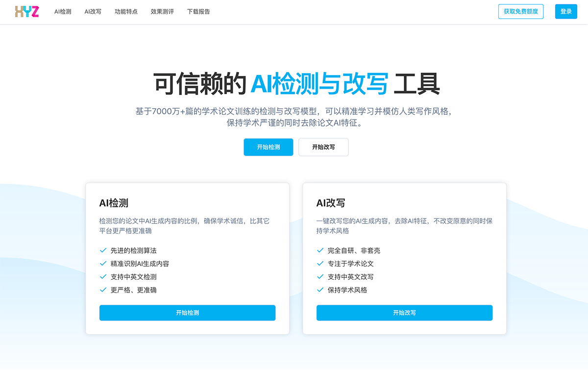The height and width of the screenshot is (370, 588).
Task: Open 下载报告 from the navigation bar
Action: pyautogui.click(x=198, y=12)
